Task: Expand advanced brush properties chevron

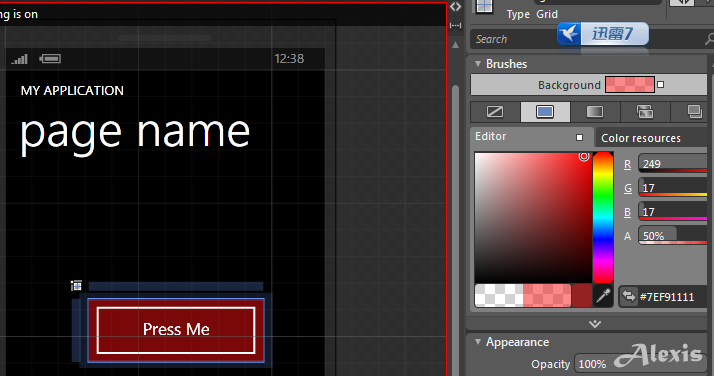Action: [595, 324]
